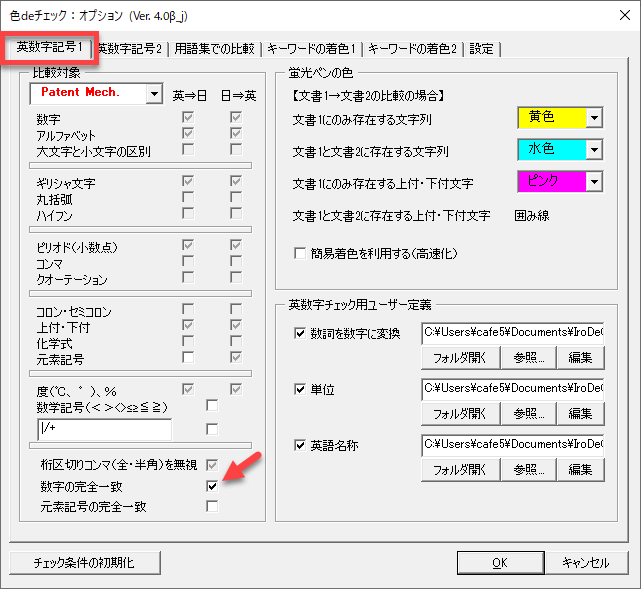
Task: Uncheck the 数字の完全一致 checkbox
Action: [x=211, y=485]
